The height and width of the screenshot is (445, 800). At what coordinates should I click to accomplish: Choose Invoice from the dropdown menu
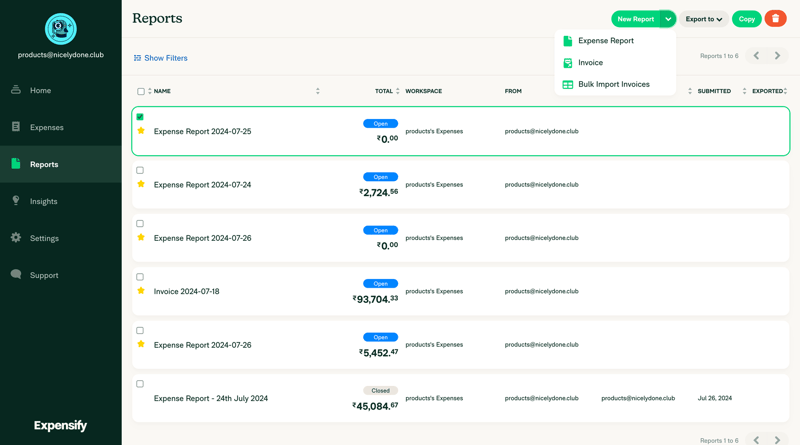point(615,63)
